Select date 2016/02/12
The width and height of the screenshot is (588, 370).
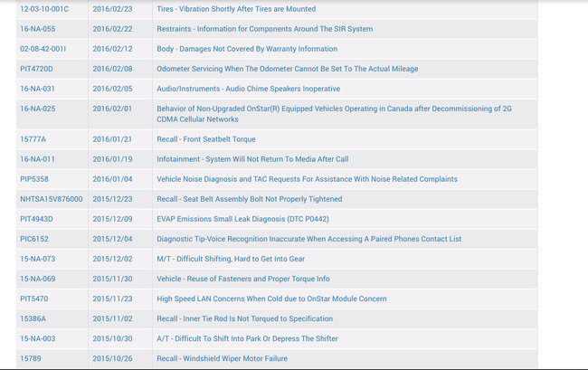[x=112, y=49]
